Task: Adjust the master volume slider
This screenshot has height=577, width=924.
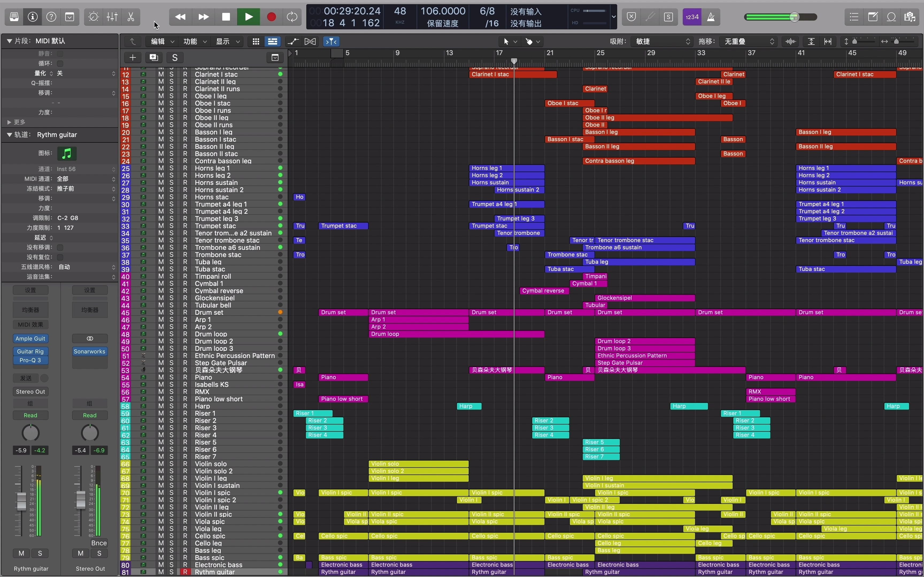Action: pos(794,17)
